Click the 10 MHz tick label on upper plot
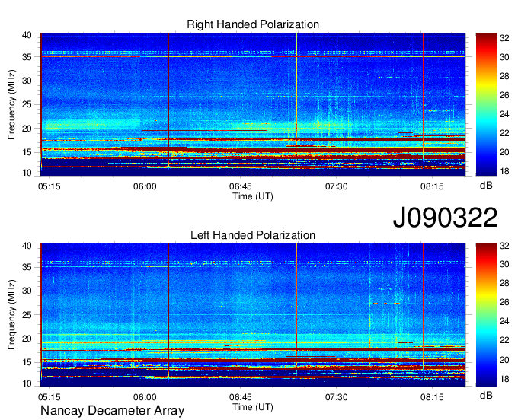This screenshot has width=518, height=420. [x=27, y=173]
